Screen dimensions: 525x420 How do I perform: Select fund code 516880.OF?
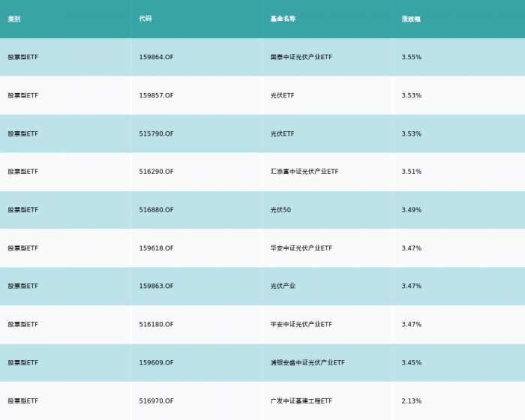(x=156, y=210)
